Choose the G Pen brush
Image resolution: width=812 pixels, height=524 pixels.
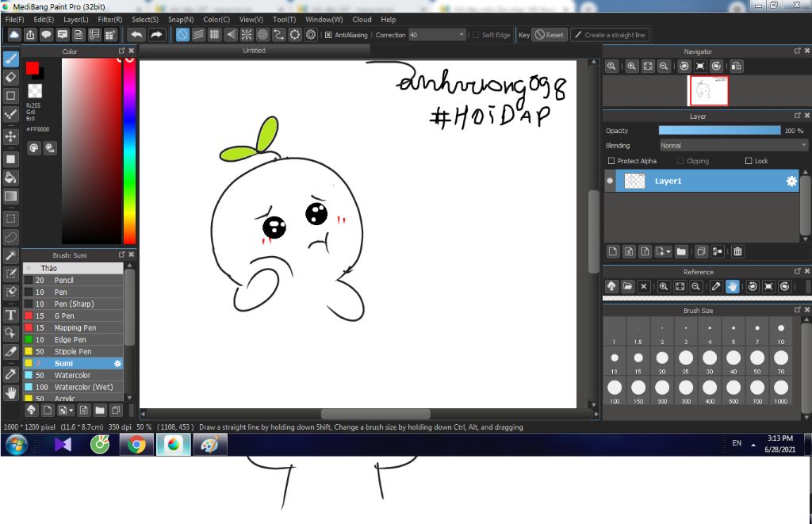(x=73, y=316)
